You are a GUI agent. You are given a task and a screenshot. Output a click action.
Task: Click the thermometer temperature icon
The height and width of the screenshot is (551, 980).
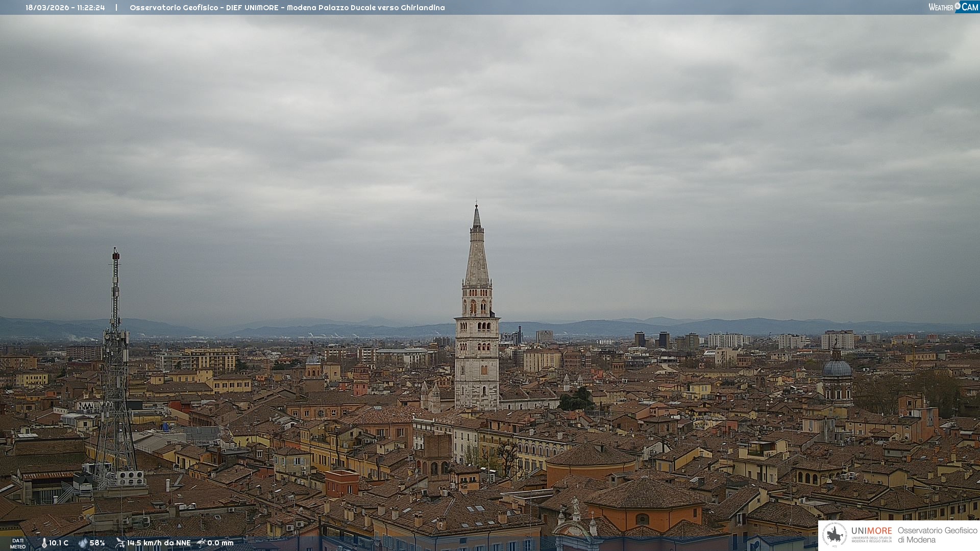tap(44, 543)
